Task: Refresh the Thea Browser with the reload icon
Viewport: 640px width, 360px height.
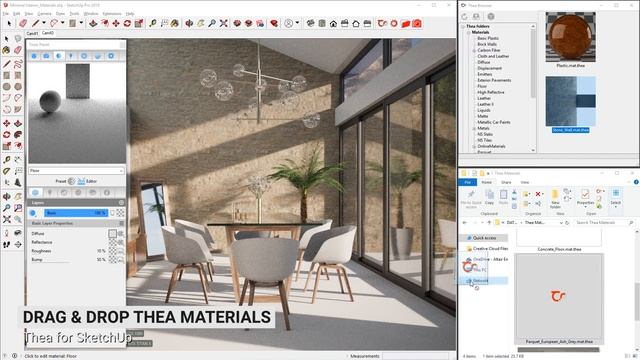Action: click(464, 16)
